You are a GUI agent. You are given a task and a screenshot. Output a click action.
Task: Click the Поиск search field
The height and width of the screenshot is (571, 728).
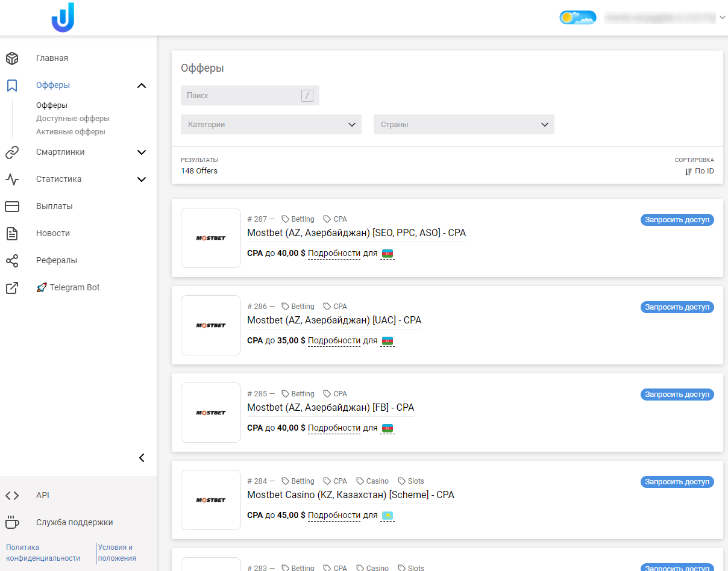241,96
